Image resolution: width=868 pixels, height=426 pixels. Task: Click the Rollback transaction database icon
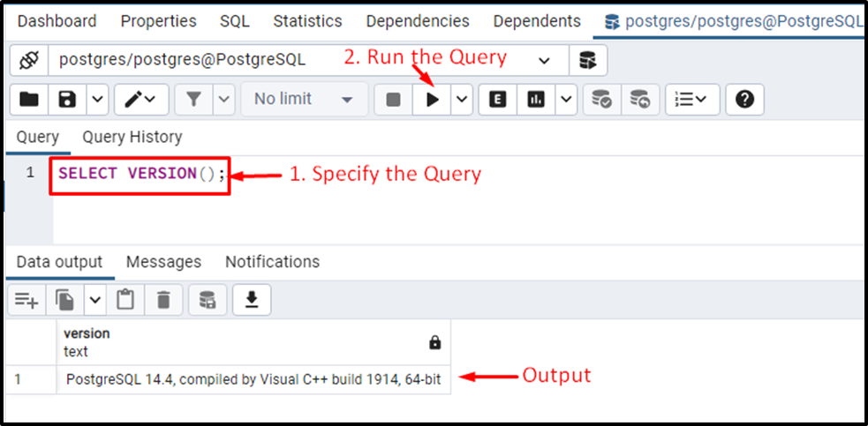click(x=640, y=100)
